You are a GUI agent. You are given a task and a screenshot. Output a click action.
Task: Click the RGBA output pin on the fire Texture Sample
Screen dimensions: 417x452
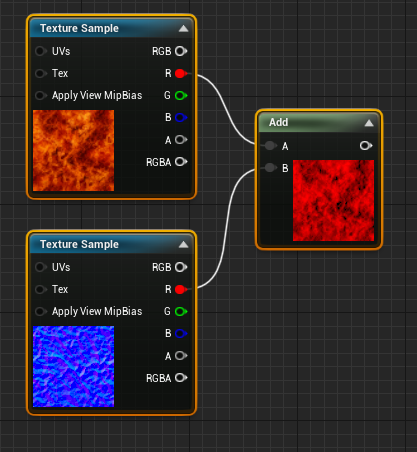tap(181, 162)
